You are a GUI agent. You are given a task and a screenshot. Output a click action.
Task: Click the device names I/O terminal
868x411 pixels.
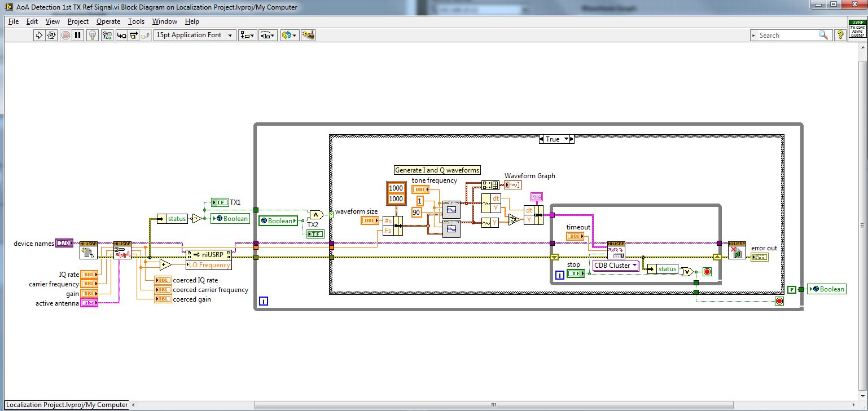(65, 243)
